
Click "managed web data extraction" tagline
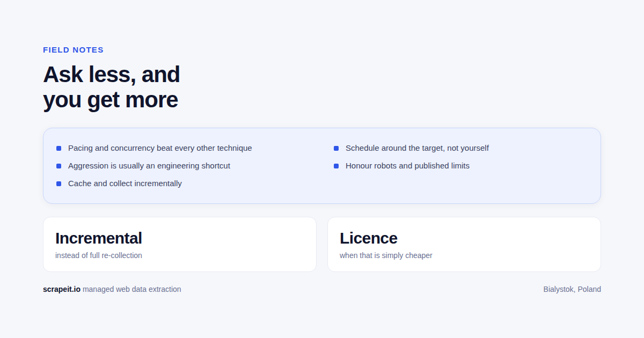(x=132, y=289)
